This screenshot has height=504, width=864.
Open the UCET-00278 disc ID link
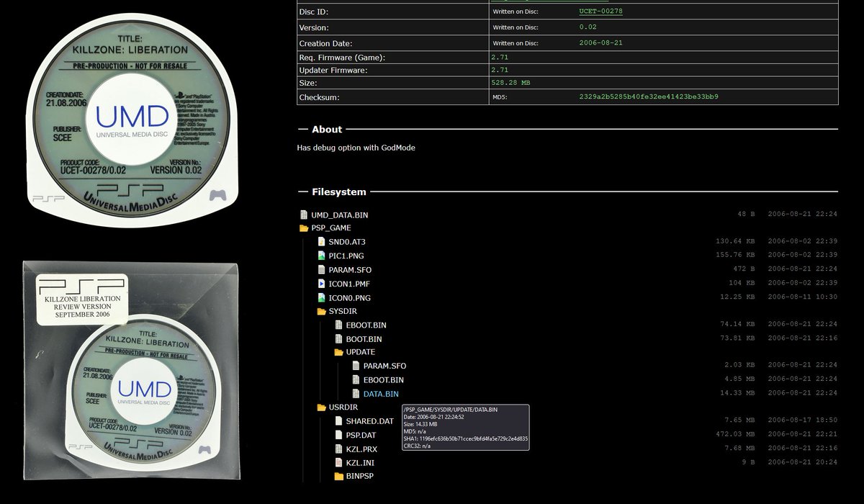pos(600,12)
